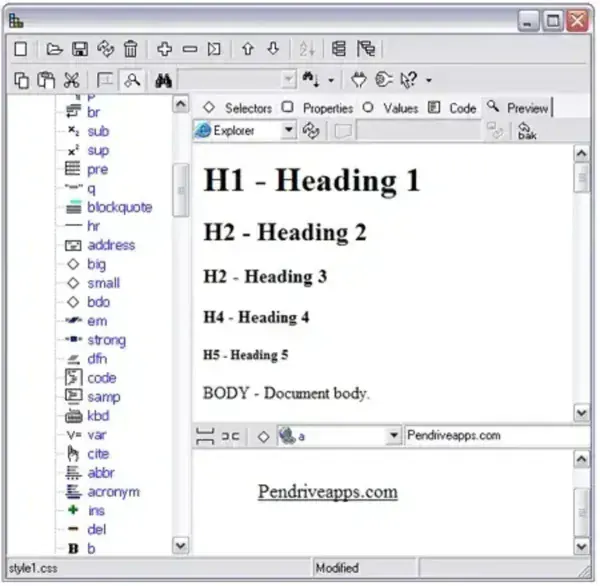
Task: Select the code element in tree
Action: pyautogui.click(x=101, y=378)
